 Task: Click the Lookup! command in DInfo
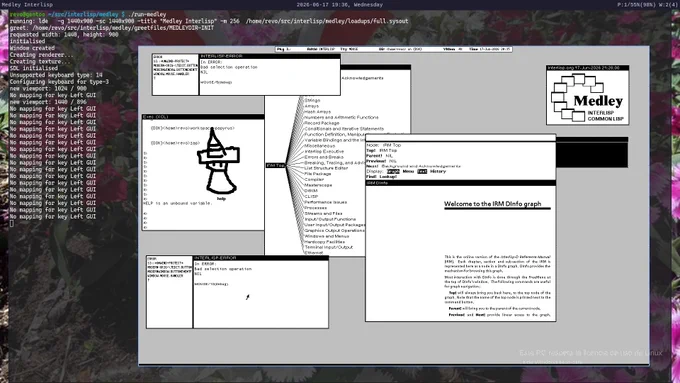click(388, 177)
